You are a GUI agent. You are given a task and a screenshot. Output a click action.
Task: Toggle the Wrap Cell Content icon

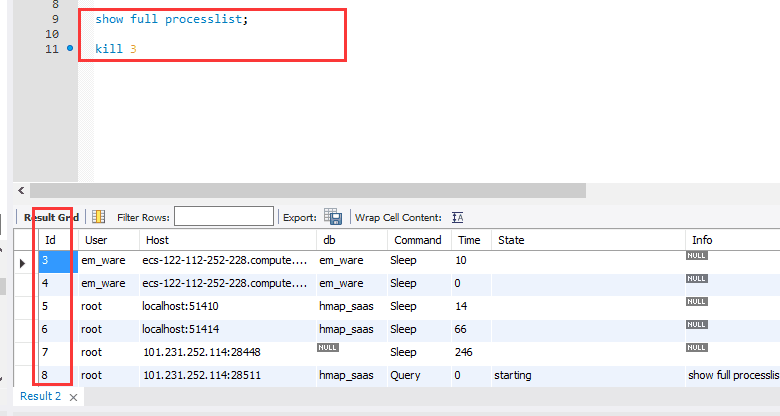coord(458,217)
